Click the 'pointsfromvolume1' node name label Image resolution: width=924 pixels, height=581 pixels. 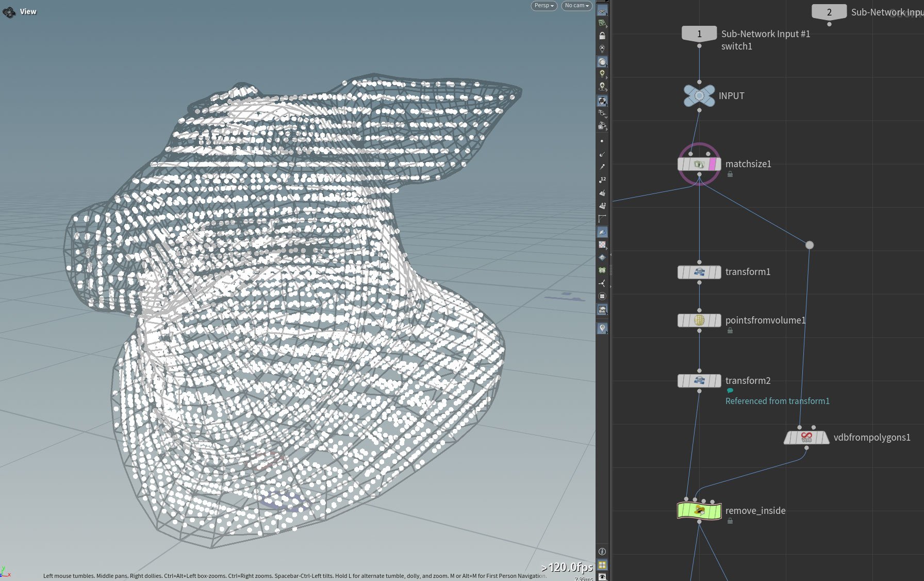coord(766,320)
